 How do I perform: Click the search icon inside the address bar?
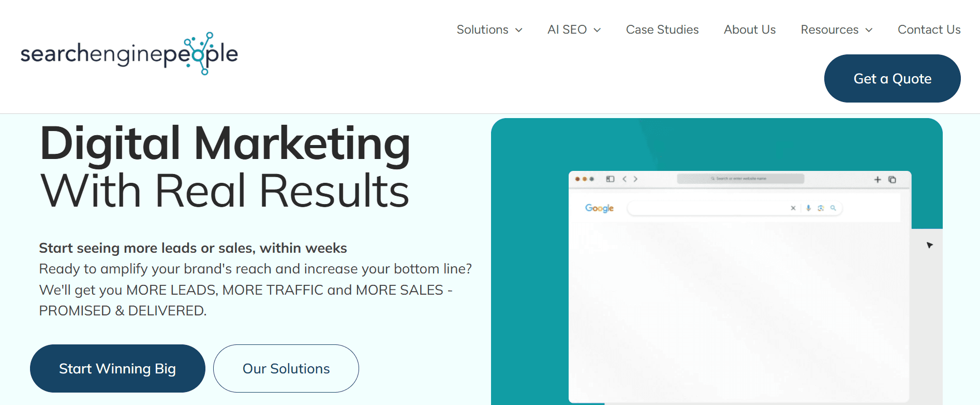713,178
